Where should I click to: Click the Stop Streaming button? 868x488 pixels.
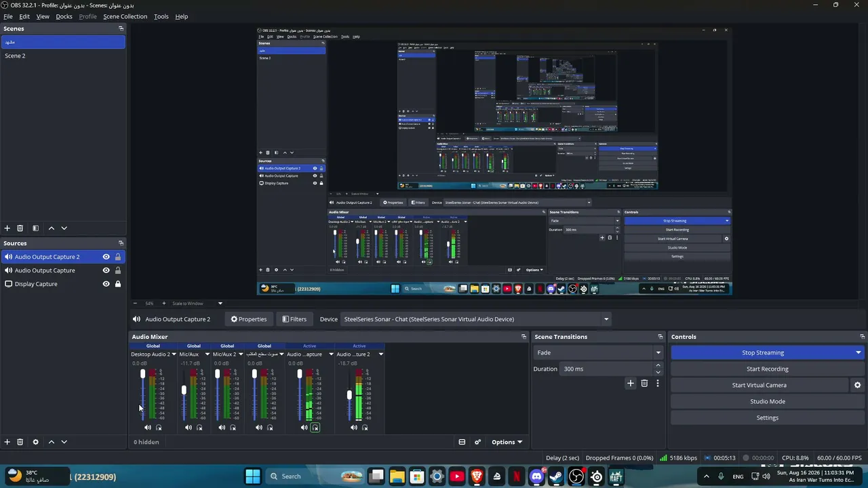coord(762,352)
